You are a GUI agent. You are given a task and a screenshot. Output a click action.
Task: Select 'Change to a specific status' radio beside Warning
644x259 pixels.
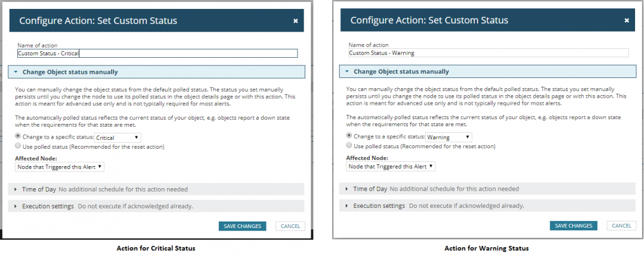(349, 136)
